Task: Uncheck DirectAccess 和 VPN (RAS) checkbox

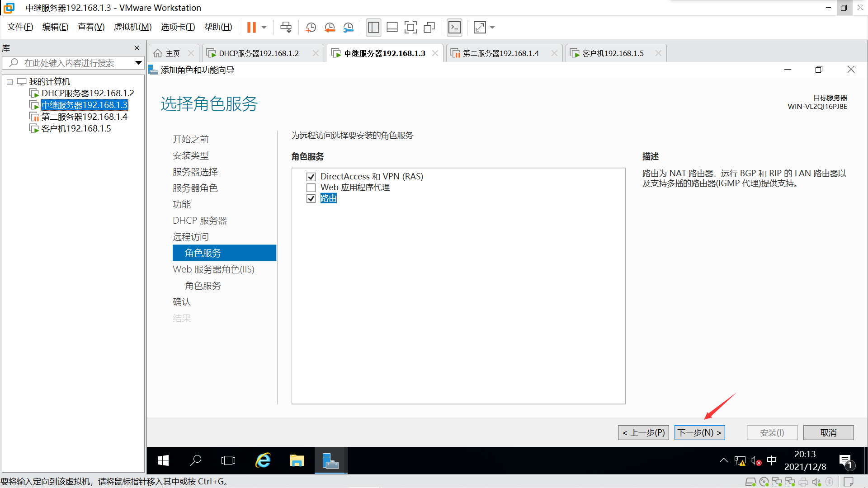Action: click(311, 177)
